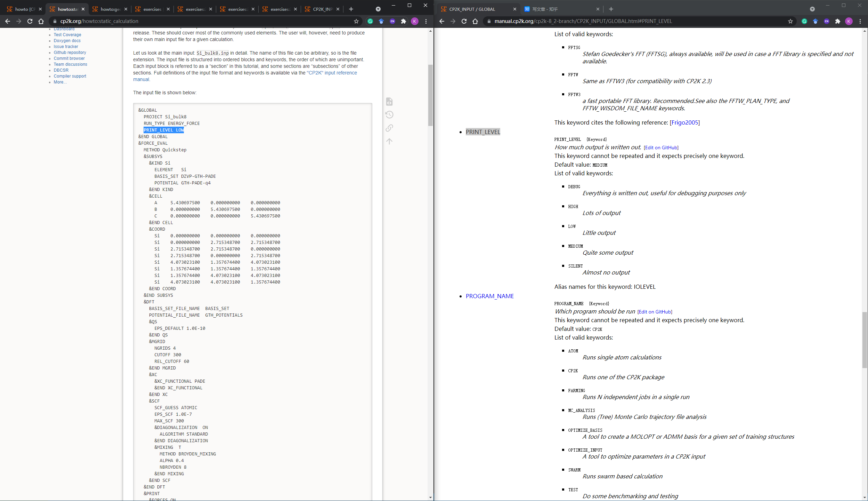Click home button in right browser

pyautogui.click(x=475, y=21)
